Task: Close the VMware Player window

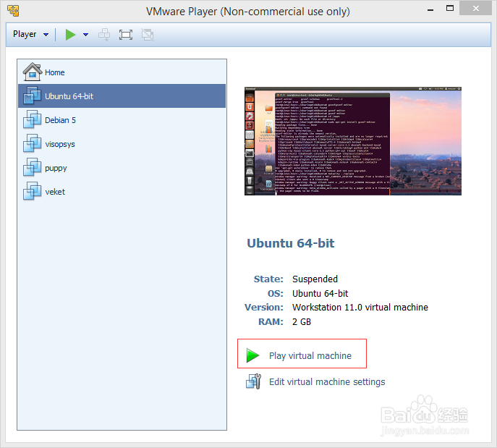Action: tap(475, 9)
